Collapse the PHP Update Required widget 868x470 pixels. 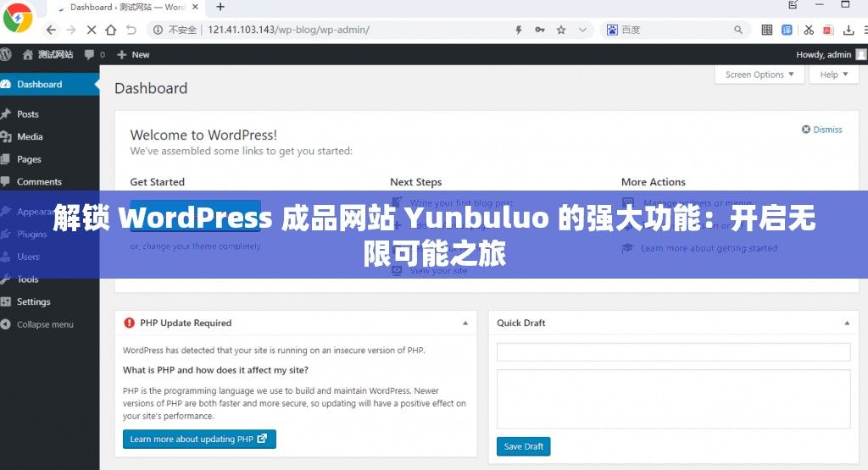(465, 323)
